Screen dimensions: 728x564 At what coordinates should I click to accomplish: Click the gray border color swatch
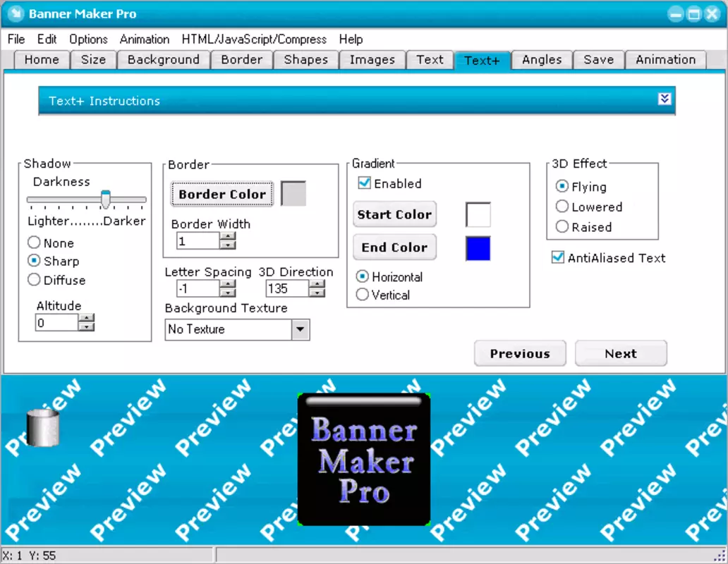293,193
